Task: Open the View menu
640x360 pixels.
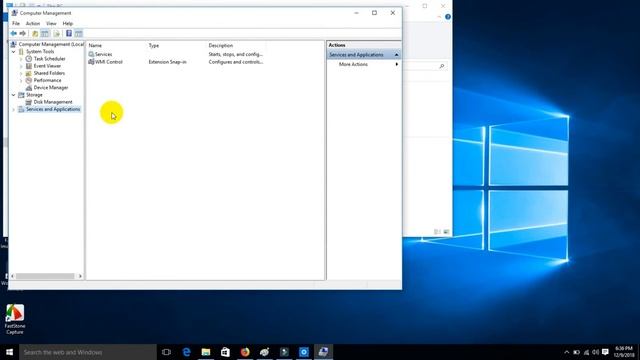Action: click(x=51, y=24)
